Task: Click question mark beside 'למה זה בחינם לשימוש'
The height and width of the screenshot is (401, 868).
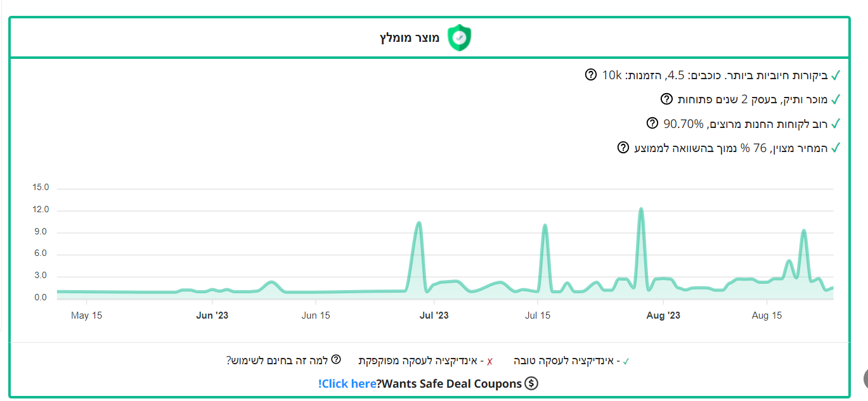Action: coord(336,360)
